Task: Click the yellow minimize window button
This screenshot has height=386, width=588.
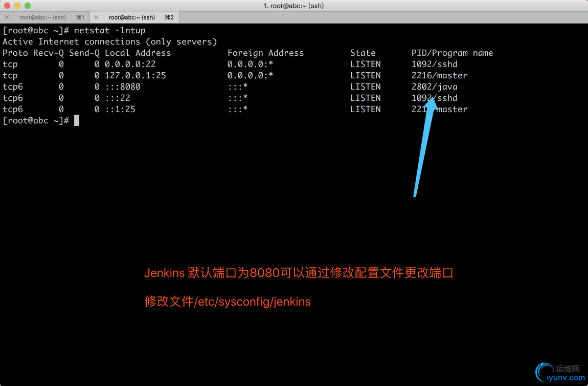Action: (x=17, y=6)
